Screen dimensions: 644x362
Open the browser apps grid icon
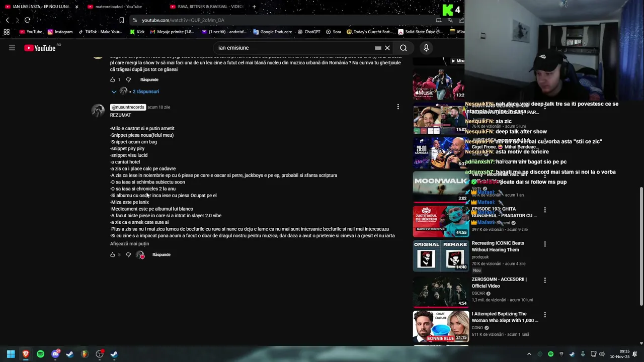click(x=7, y=32)
